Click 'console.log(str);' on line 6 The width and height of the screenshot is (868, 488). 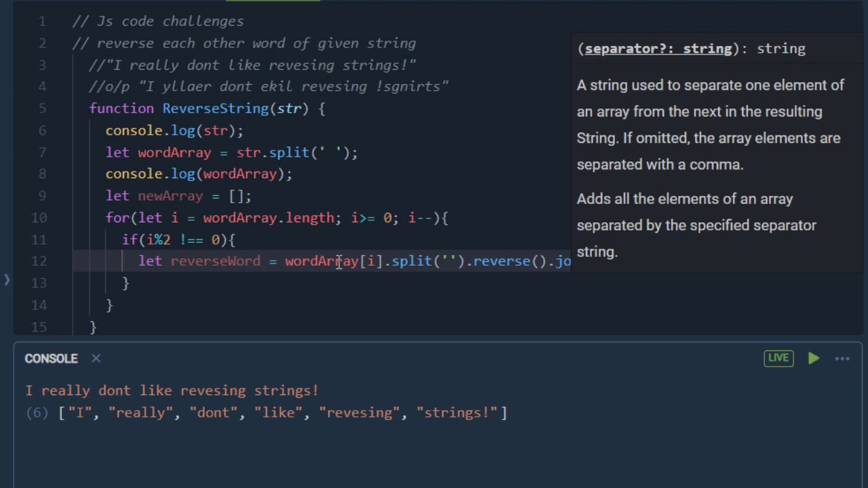(x=174, y=130)
